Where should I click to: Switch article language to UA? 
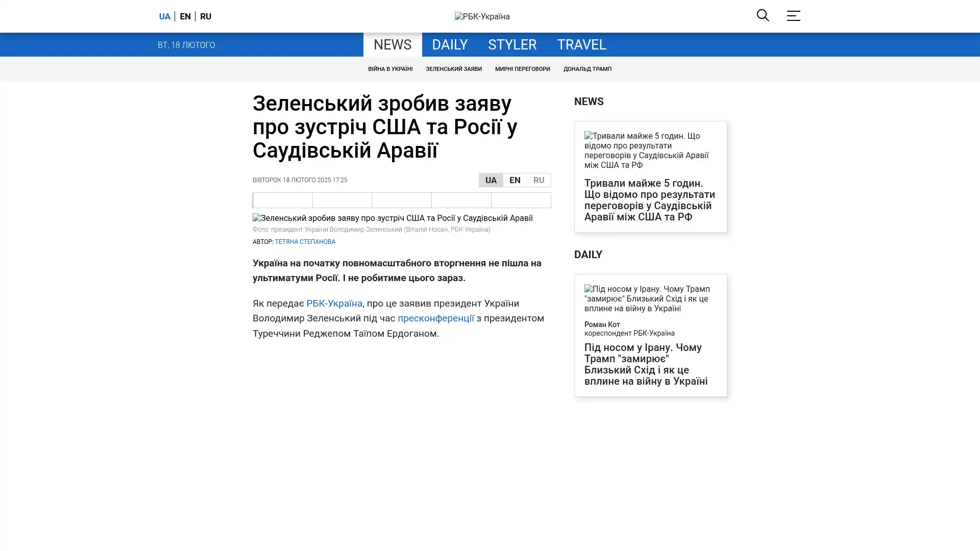[491, 180]
